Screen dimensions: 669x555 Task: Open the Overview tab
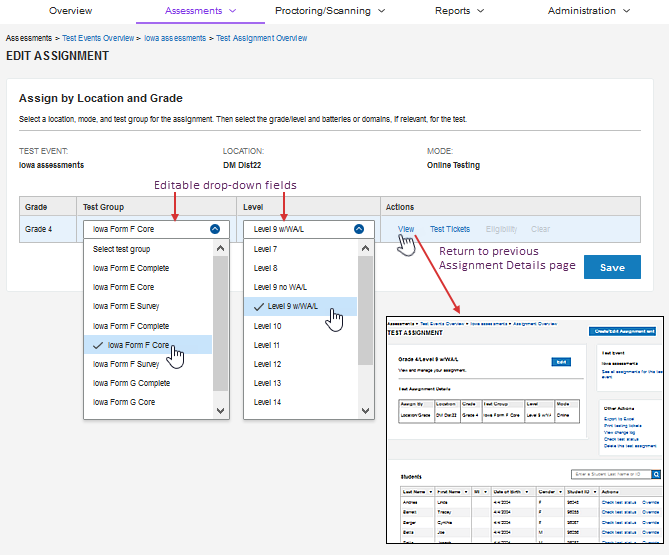[70, 11]
